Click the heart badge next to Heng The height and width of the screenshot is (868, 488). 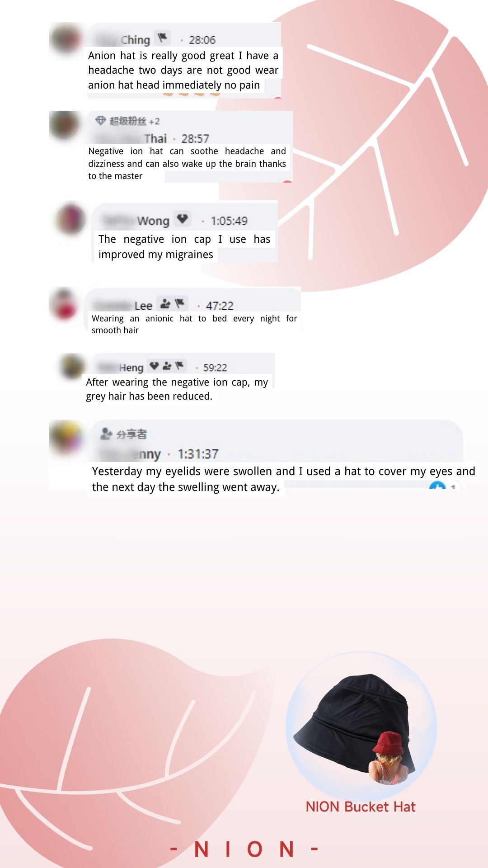154,366
